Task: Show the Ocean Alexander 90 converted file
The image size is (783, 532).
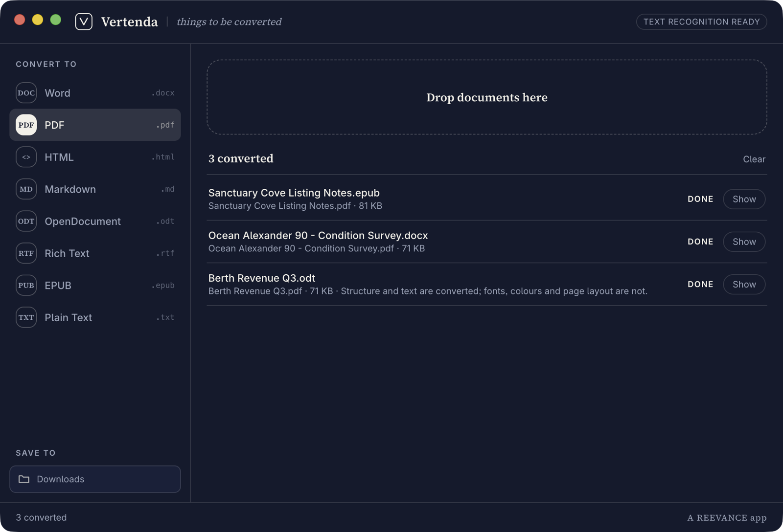Action: (x=744, y=242)
